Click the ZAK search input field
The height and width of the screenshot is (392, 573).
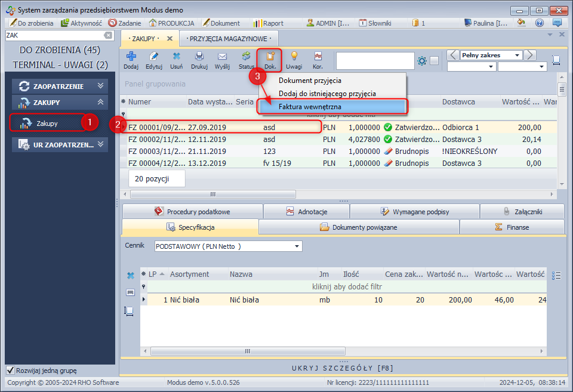coord(54,36)
